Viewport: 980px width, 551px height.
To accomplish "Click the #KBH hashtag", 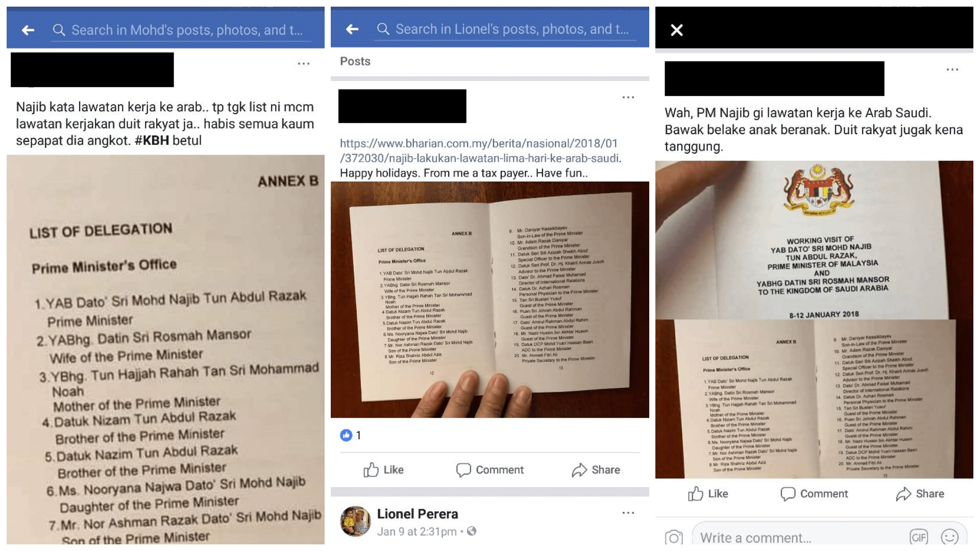I will [152, 140].
